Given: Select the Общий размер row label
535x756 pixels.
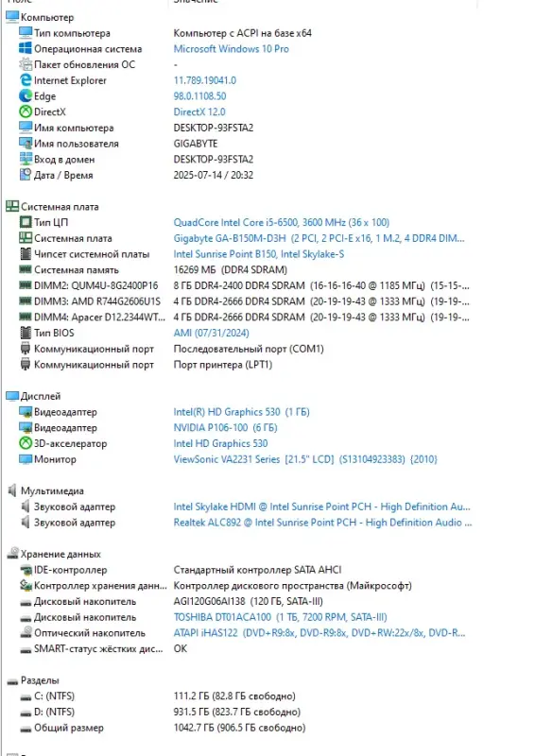Looking at the screenshot, I should point(68,728).
